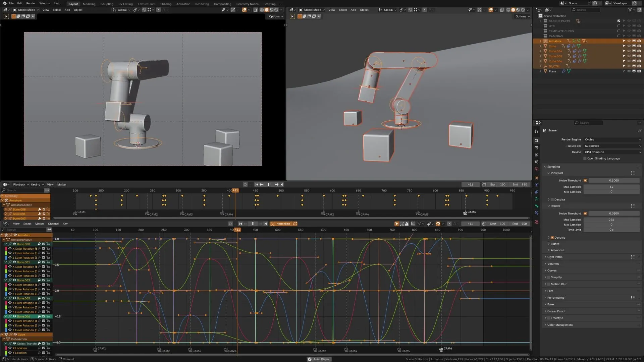Click the Normalize button in graph editor
This screenshot has height=362, width=644.
(281, 224)
